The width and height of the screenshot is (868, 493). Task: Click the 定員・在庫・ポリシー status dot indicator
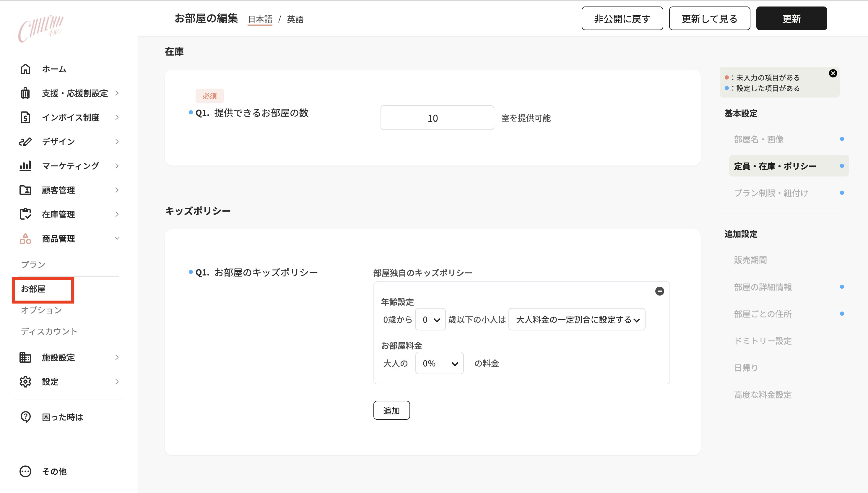[842, 166]
